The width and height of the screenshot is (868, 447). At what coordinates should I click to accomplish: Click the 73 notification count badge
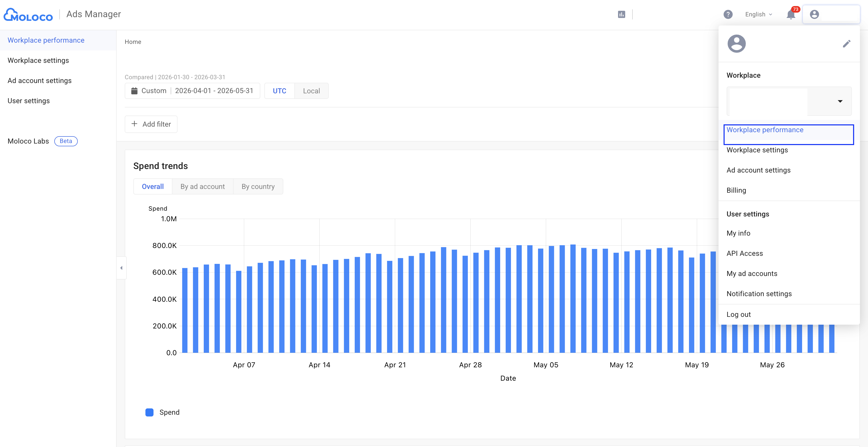click(x=796, y=9)
